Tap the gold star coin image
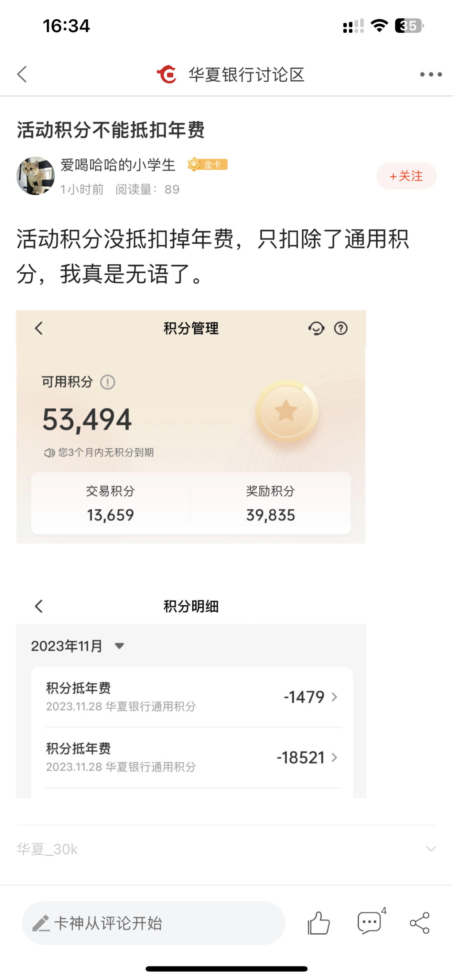 (x=287, y=411)
